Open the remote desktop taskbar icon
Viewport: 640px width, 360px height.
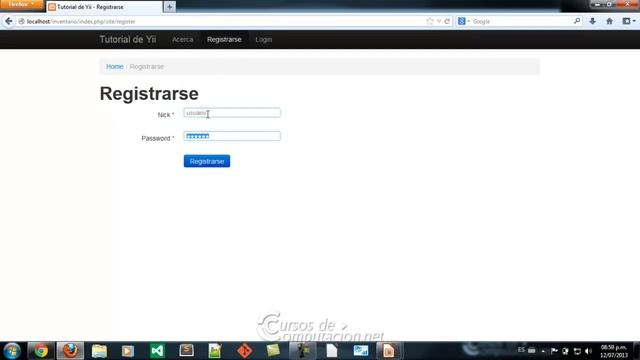[x=360, y=351]
